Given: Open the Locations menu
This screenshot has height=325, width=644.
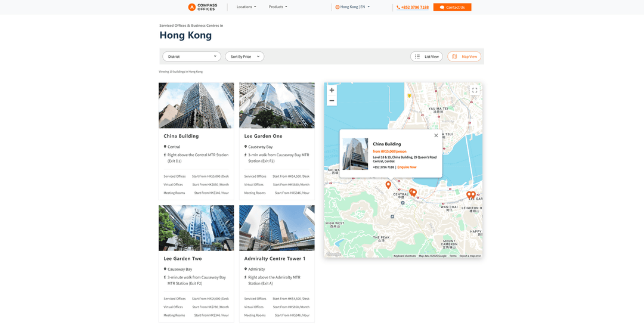Looking at the screenshot, I should [x=246, y=7].
